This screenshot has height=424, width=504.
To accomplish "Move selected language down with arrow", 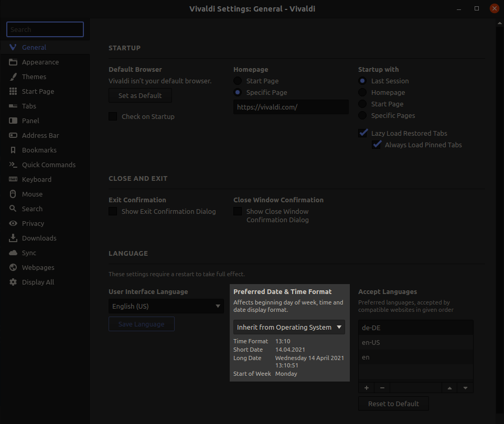I will click(x=465, y=388).
